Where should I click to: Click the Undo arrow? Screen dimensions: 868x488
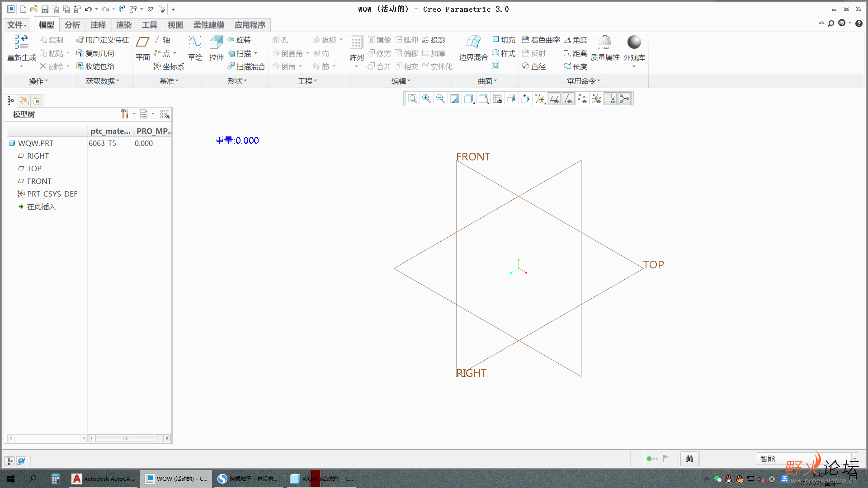tap(88, 9)
